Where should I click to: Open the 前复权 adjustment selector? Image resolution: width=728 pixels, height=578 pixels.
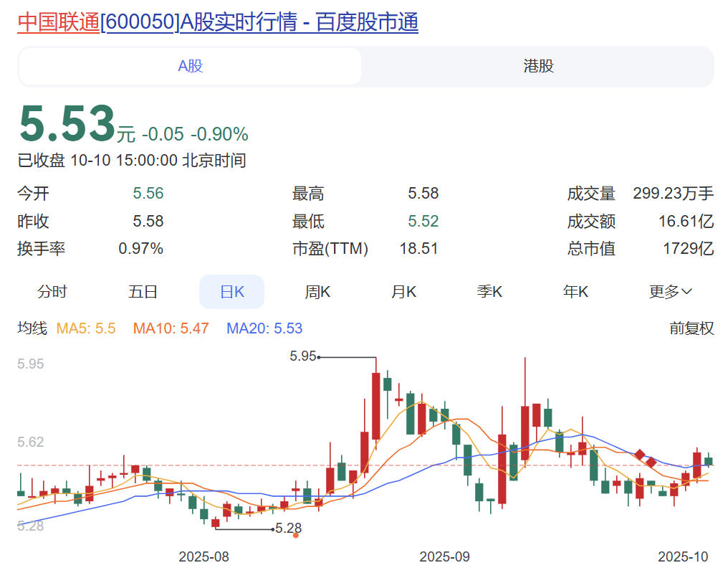click(x=691, y=328)
